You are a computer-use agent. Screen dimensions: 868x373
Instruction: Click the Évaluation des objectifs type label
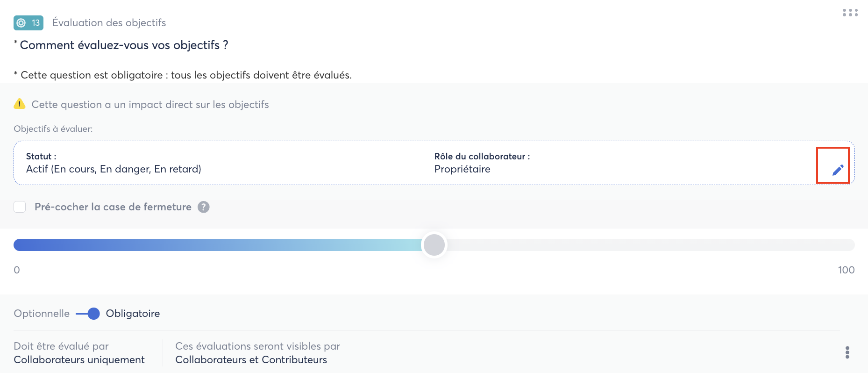click(109, 23)
